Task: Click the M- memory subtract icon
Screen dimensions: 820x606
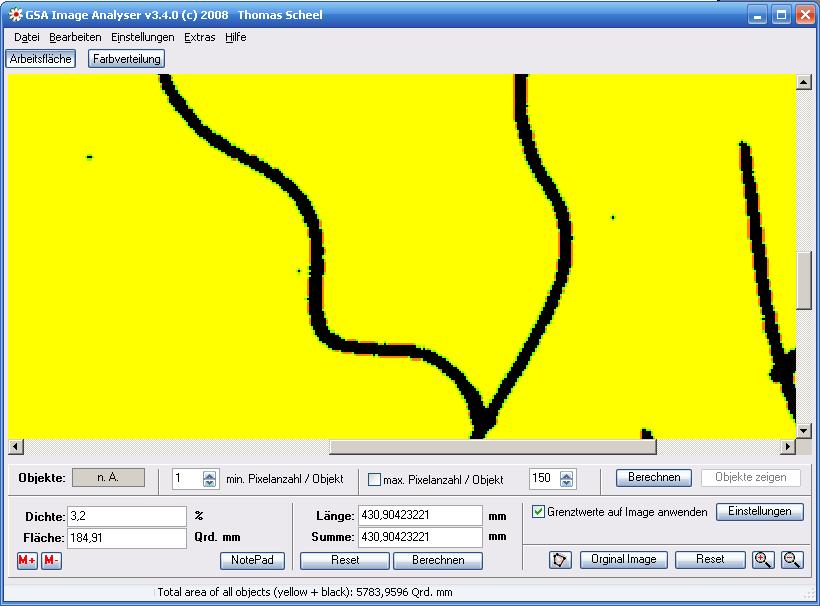Action: (x=51, y=561)
